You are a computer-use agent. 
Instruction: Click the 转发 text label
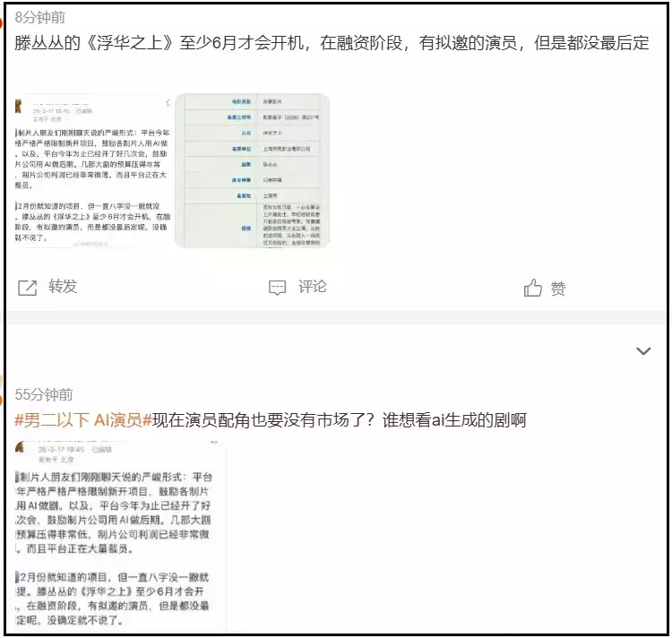tap(63, 286)
